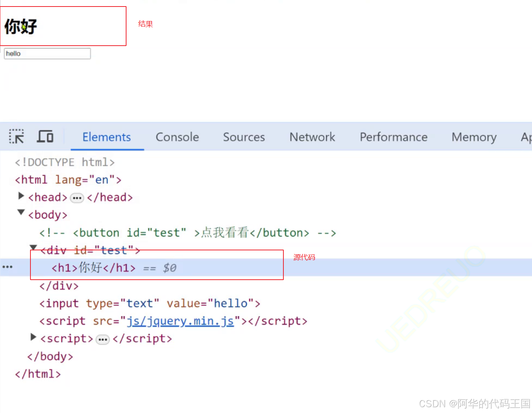Click the ellipsis badge inside head tag
The image size is (532, 413).
[x=77, y=198]
